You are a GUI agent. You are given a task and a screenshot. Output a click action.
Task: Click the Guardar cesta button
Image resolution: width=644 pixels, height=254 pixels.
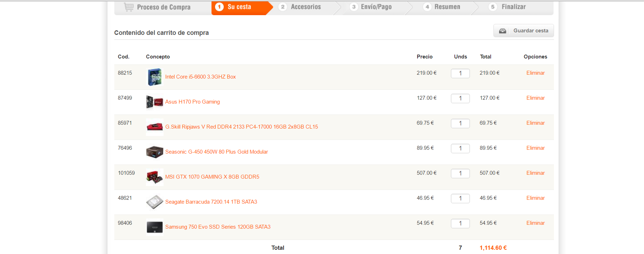524,31
